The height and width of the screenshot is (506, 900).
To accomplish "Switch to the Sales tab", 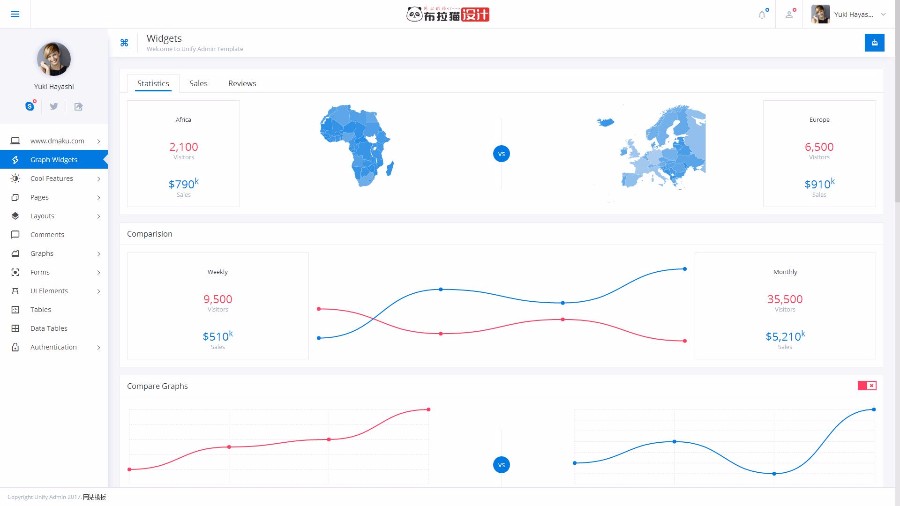I will [198, 83].
